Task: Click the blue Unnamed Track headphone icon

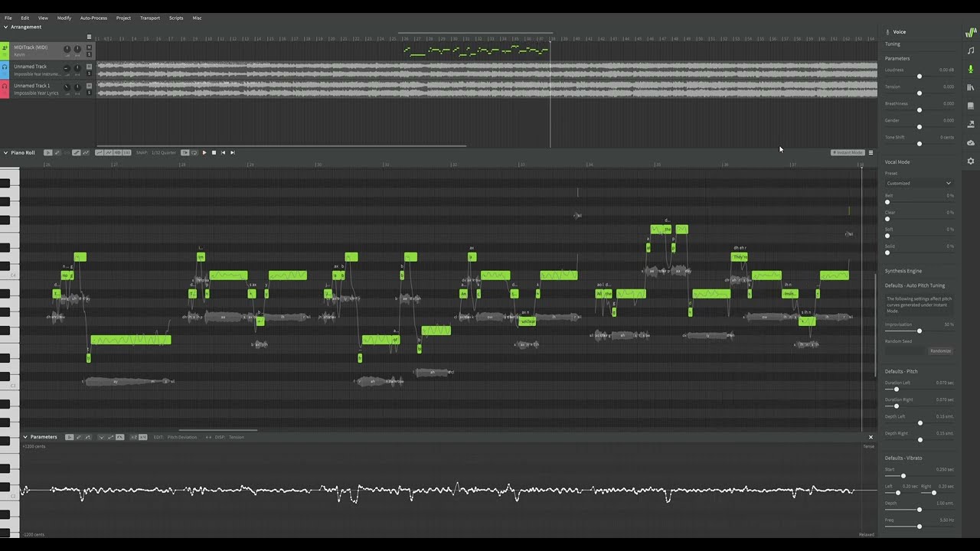Action: click(x=5, y=67)
